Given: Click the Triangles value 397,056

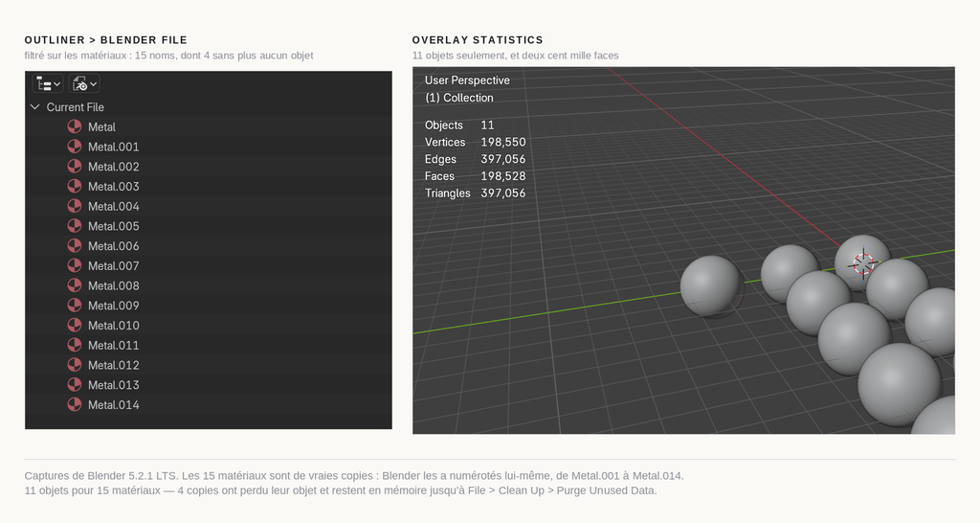Looking at the screenshot, I should point(503,193).
